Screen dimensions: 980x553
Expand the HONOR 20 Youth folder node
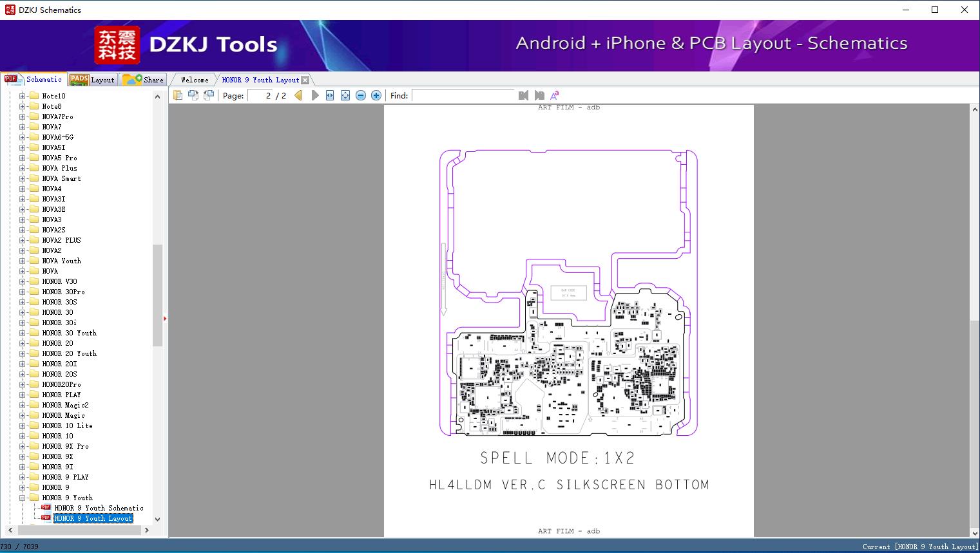tap(23, 353)
